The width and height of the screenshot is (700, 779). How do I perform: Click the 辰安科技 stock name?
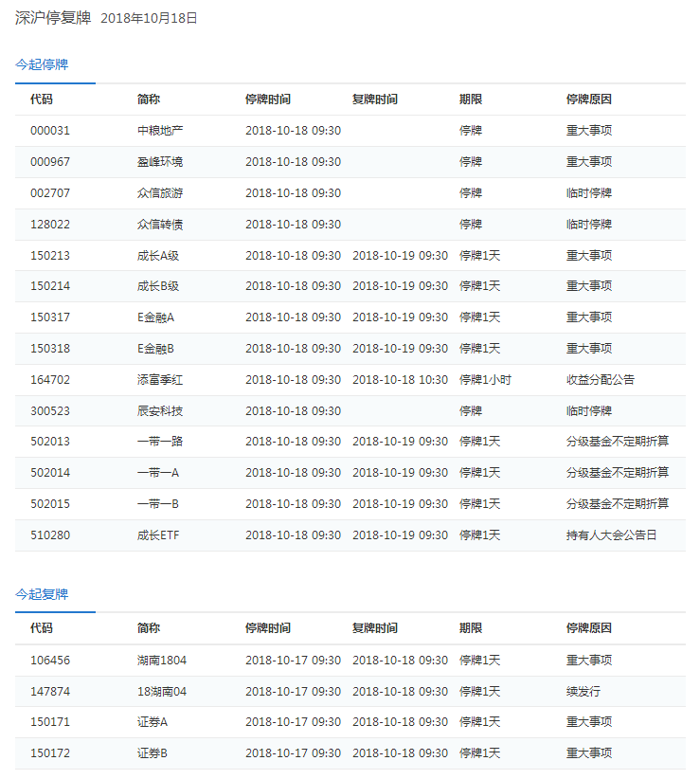point(160,411)
